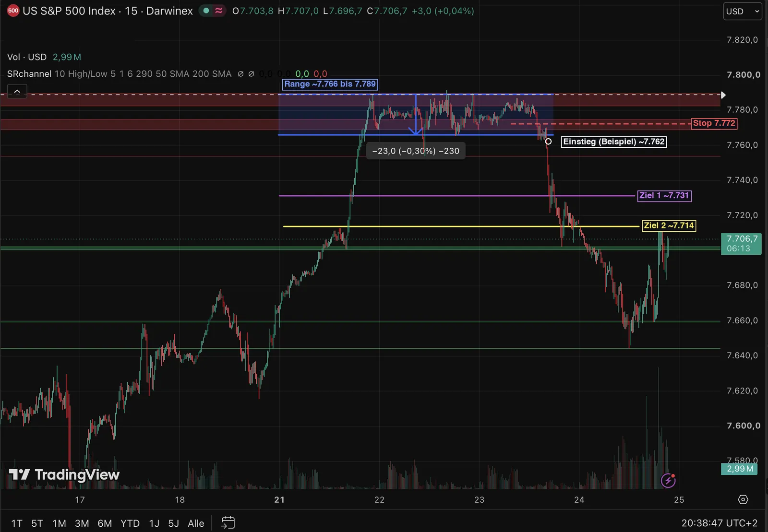Select the 6M time range
The width and height of the screenshot is (768, 532).
[x=105, y=523]
